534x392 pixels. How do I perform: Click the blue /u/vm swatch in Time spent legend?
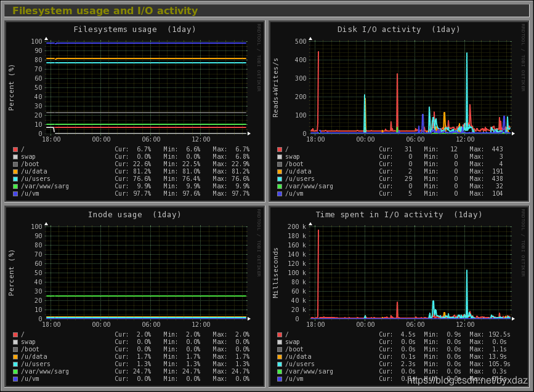click(x=280, y=378)
